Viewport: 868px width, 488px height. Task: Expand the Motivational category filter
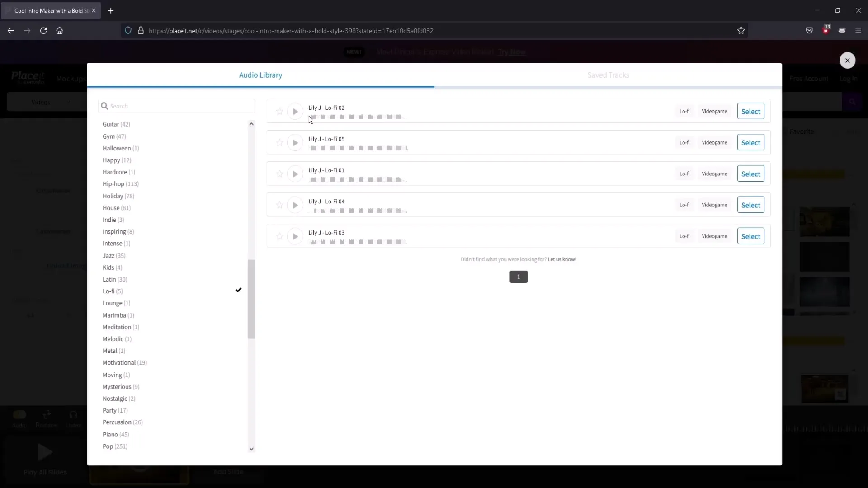(118, 362)
